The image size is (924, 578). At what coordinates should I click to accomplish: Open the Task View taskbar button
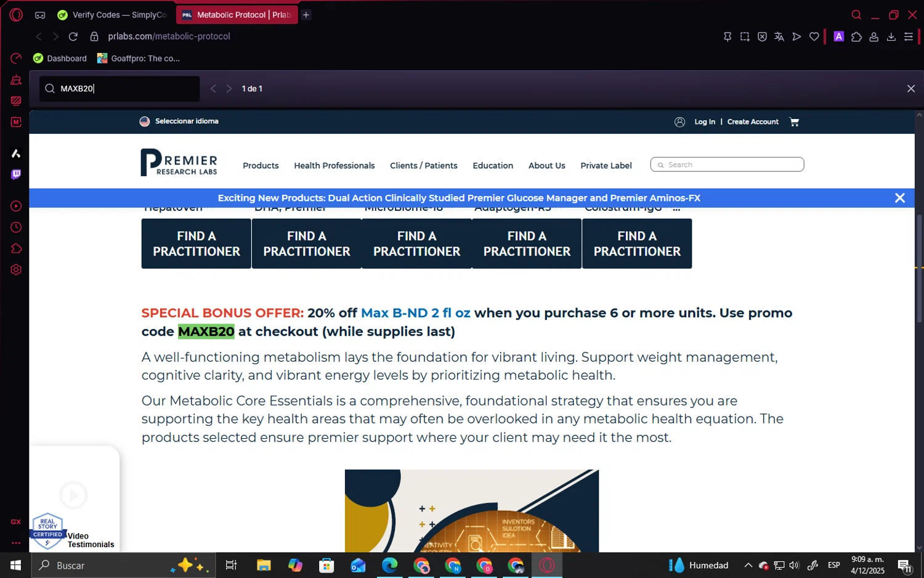tap(232, 565)
